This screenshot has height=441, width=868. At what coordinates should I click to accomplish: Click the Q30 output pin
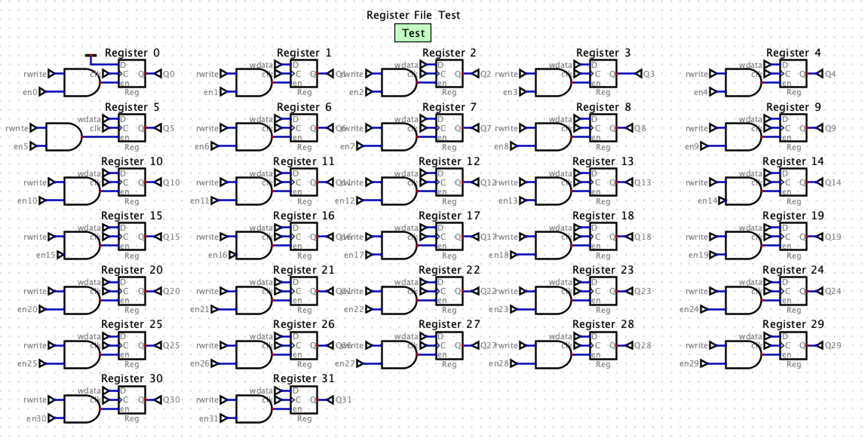click(x=158, y=400)
